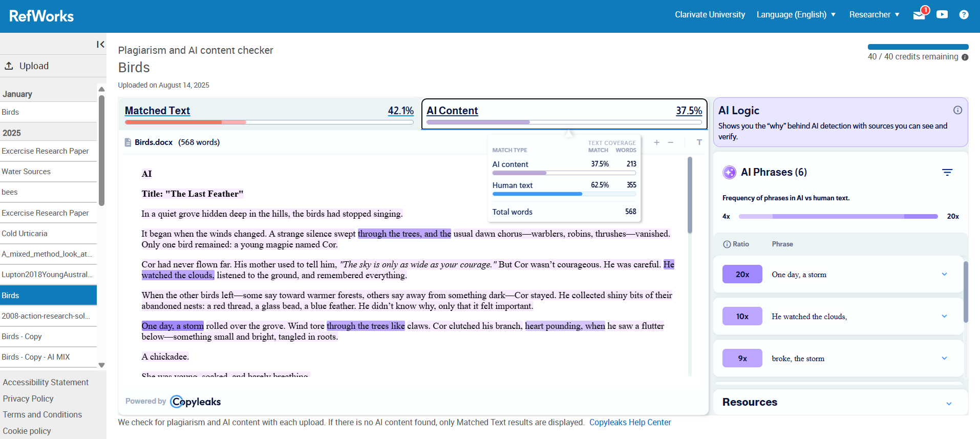Image resolution: width=980 pixels, height=439 pixels.
Task: Open the Water Sources document
Action: point(48,172)
